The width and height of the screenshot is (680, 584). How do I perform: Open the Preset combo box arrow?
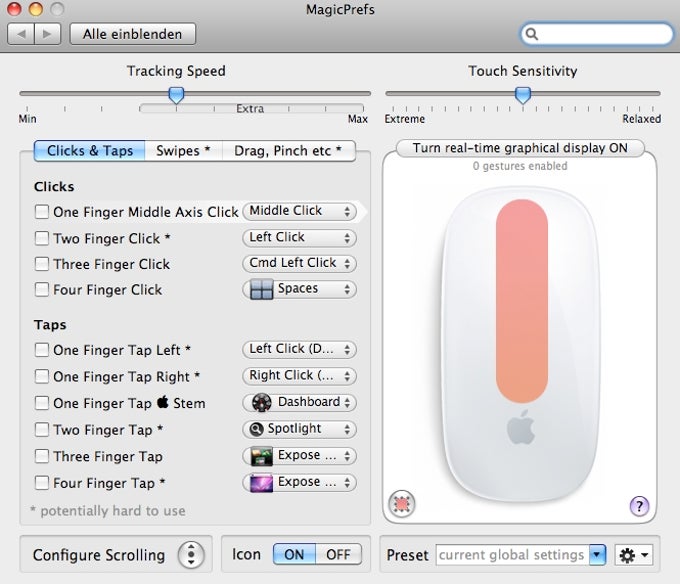597,555
